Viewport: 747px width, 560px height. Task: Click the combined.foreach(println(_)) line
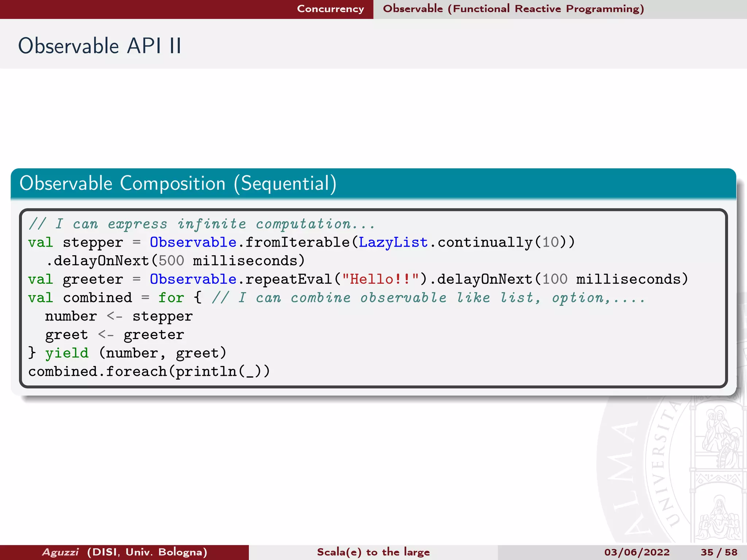click(149, 372)
